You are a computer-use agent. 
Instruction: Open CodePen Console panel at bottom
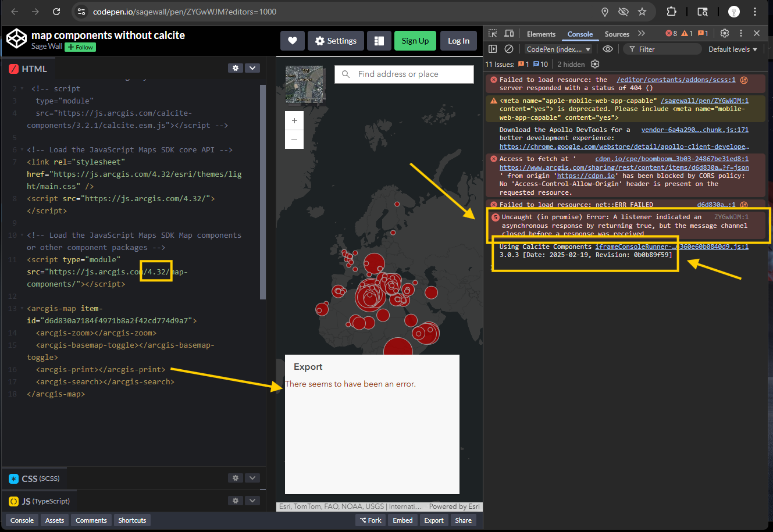(22, 520)
